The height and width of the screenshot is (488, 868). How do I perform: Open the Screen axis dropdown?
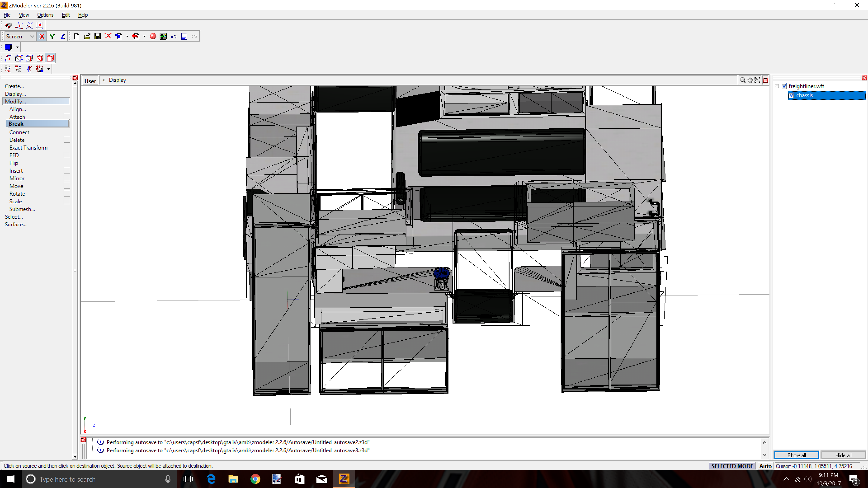[32, 36]
